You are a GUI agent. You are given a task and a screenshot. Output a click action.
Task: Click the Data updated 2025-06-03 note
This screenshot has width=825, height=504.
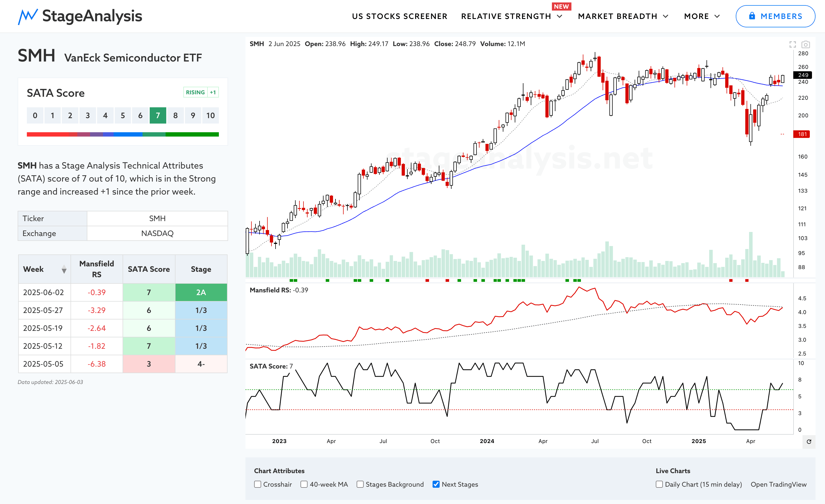coord(50,382)
